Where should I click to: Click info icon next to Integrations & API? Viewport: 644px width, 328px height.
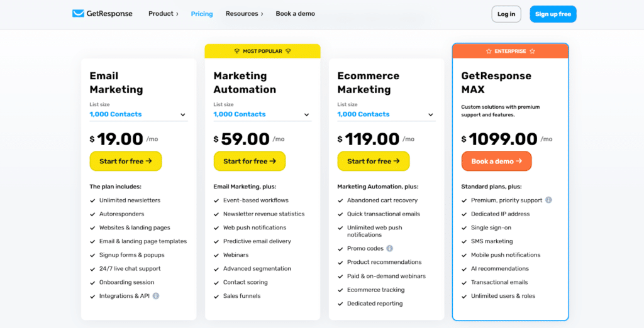(156, 296)
